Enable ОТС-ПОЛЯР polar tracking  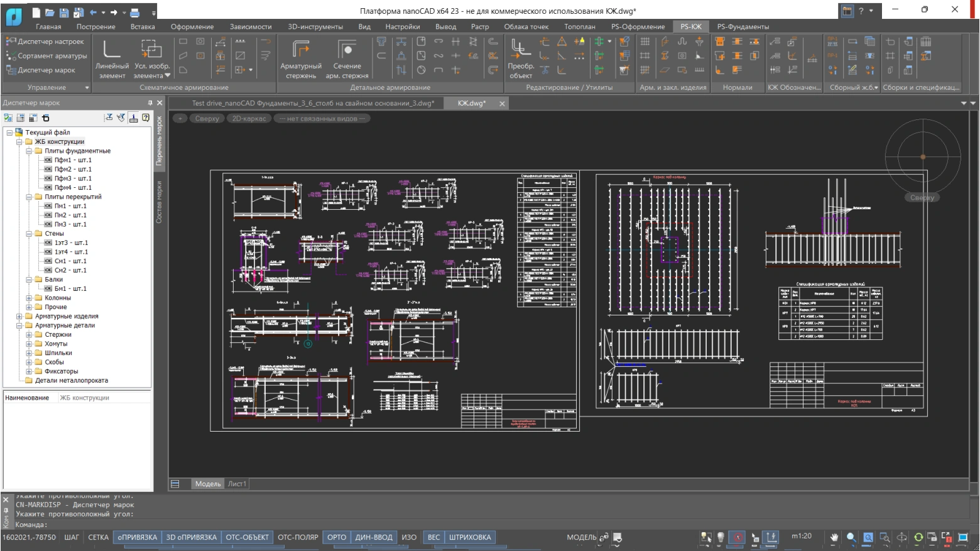(298, 537)
